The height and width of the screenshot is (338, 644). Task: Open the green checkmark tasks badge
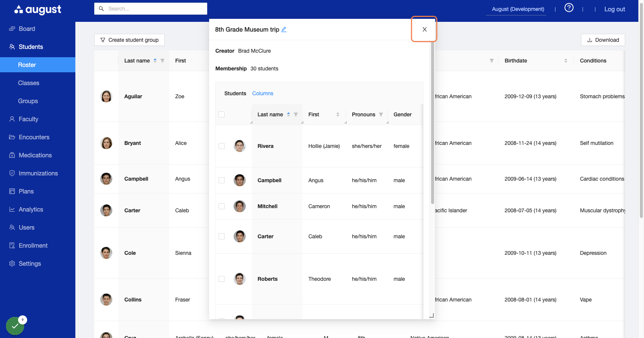(15, 326)
